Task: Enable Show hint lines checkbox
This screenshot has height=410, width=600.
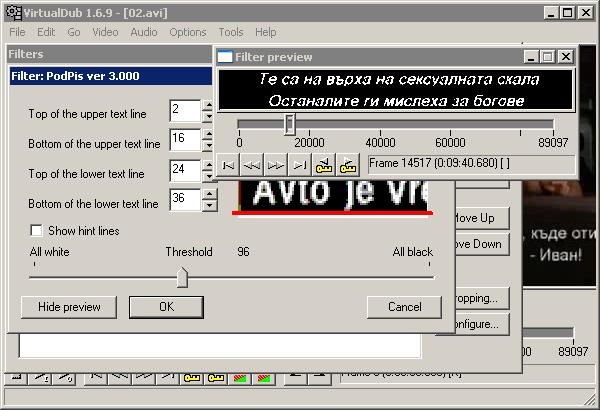Action: pyautogui.click(x=36, y=231)
